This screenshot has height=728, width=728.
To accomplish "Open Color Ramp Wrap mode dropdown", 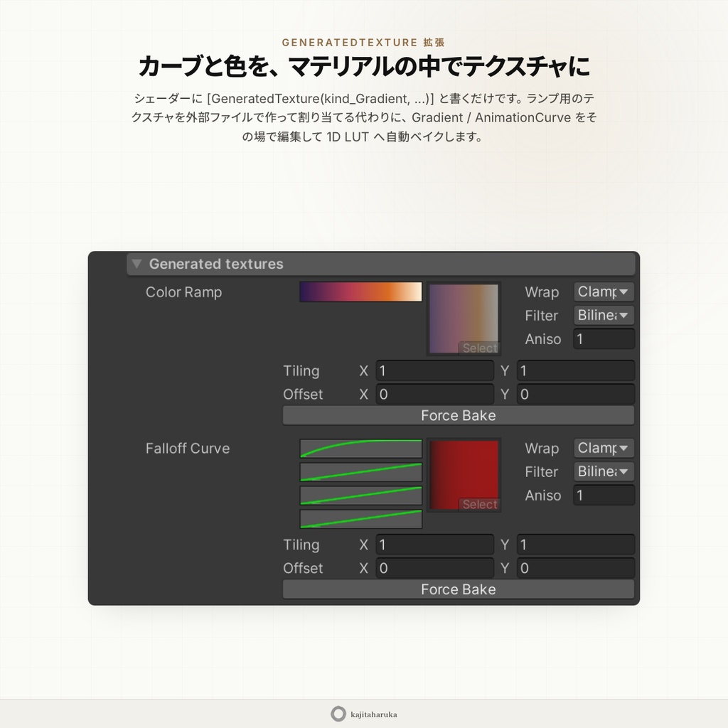I will pyautogui.click(x=604, y=291).
